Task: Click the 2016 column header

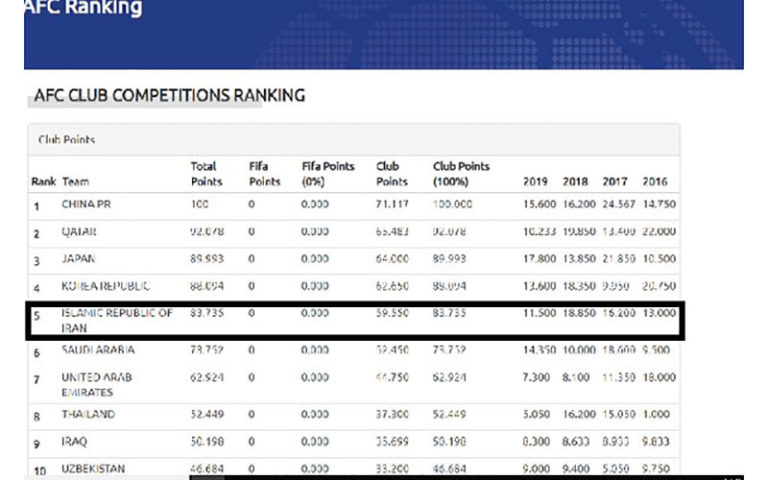Action: click(655, 182)
